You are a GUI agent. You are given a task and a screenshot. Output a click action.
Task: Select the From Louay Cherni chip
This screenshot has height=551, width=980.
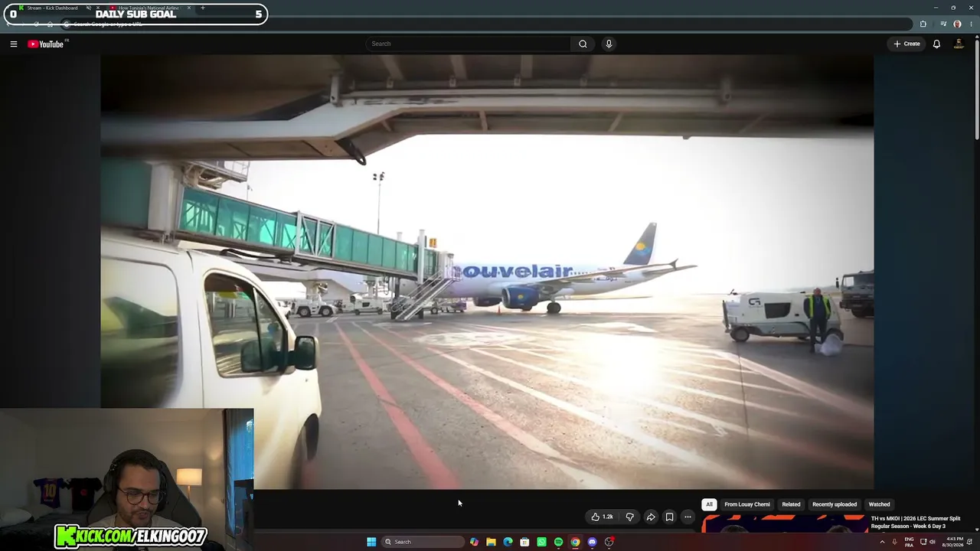click(x=747, y=504)
